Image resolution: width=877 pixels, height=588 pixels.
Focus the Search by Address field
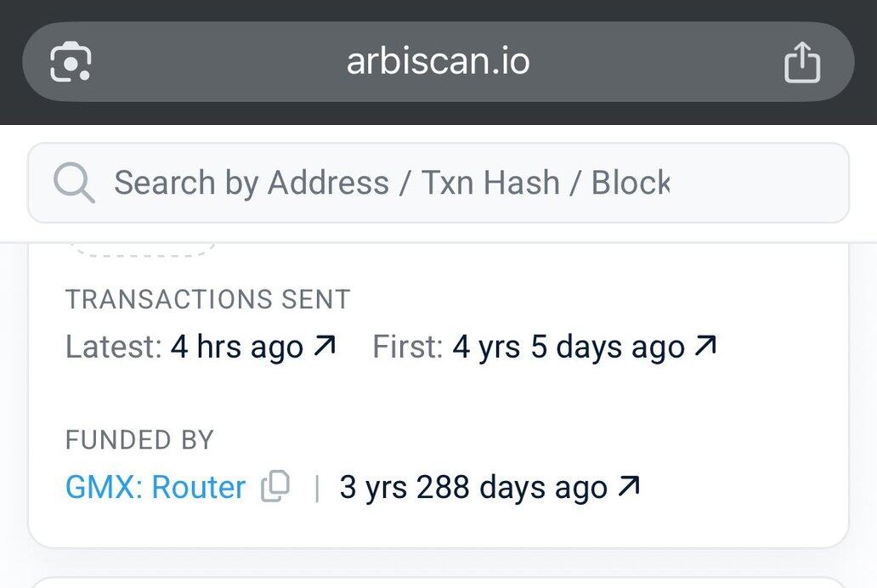(x=438, y=183)
